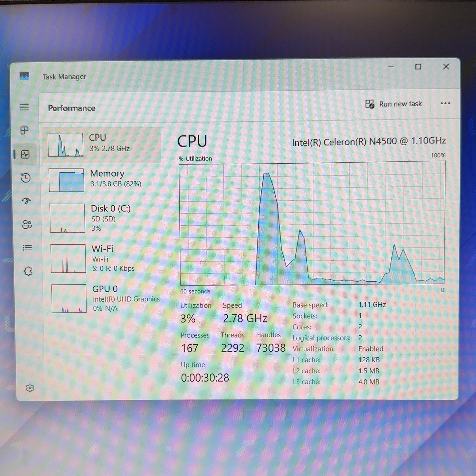Select the Memory resource entry
Image resolution: width=476 pixels, height=476 pixels.
click(x=102, y=180)
